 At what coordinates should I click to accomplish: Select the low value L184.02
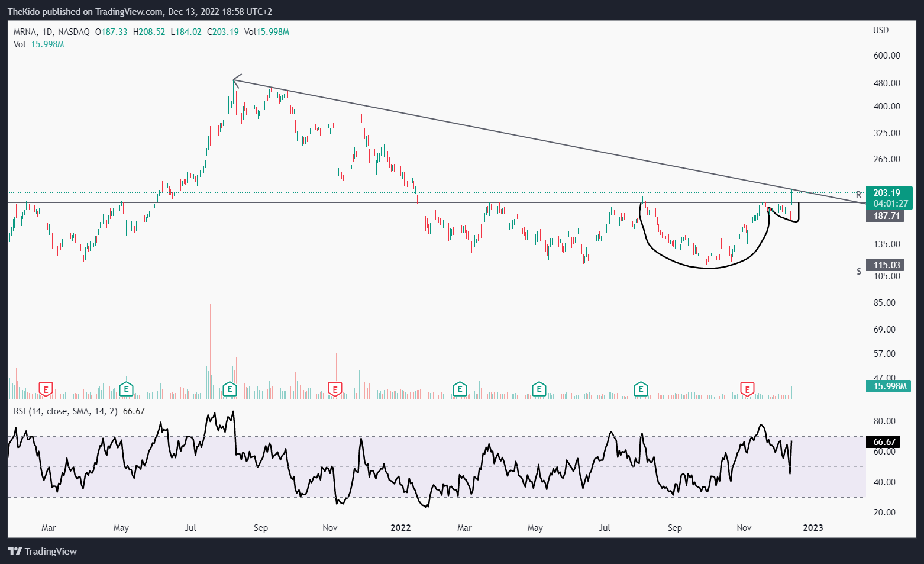186,32
